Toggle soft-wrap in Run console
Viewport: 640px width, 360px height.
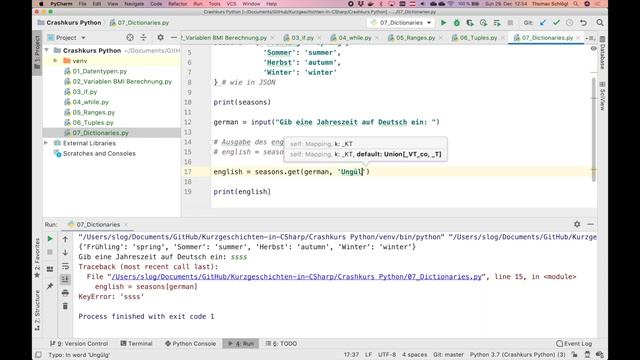pos(65,266)
